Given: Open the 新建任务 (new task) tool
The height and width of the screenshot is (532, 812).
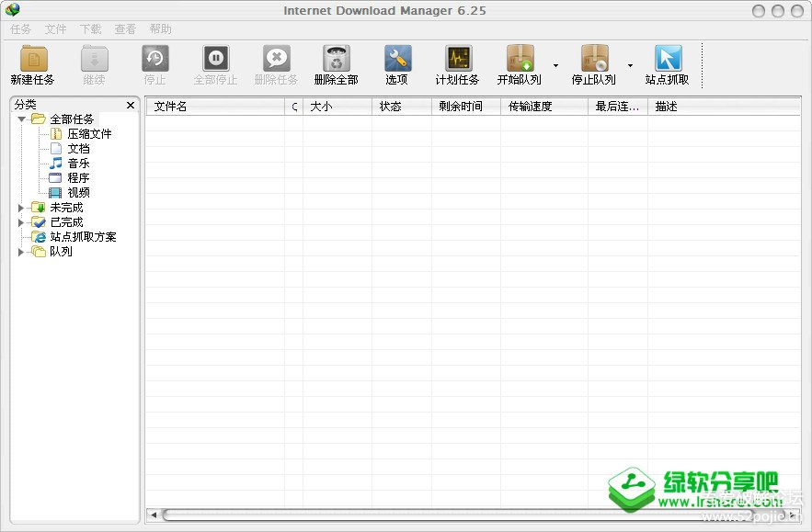Looking at the screenshot, I should (30, 62).
